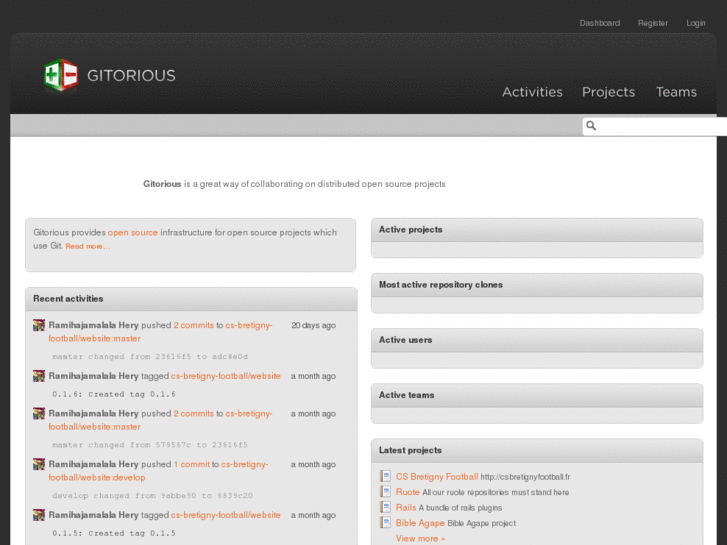Click the avatar beside website:develop push entry
727x545 pixels.
click(x=39, y=464)
